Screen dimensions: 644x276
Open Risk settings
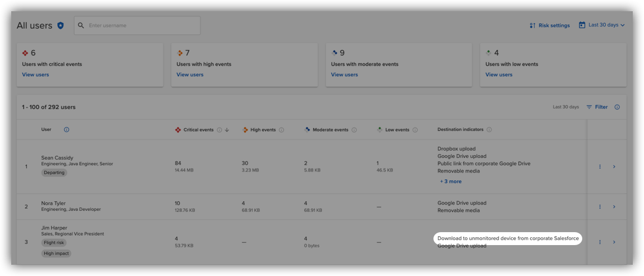pyautogui.click(x=550, y=25)
